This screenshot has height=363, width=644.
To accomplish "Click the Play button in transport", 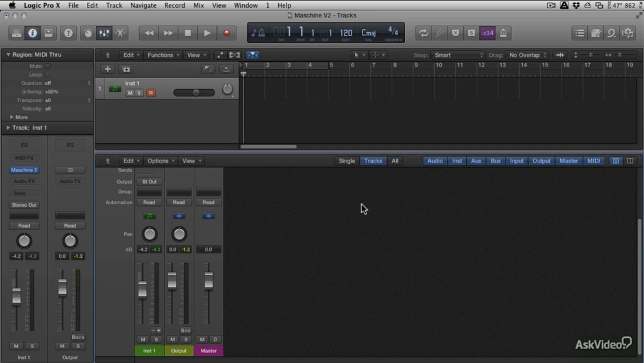I will [207, 33].
